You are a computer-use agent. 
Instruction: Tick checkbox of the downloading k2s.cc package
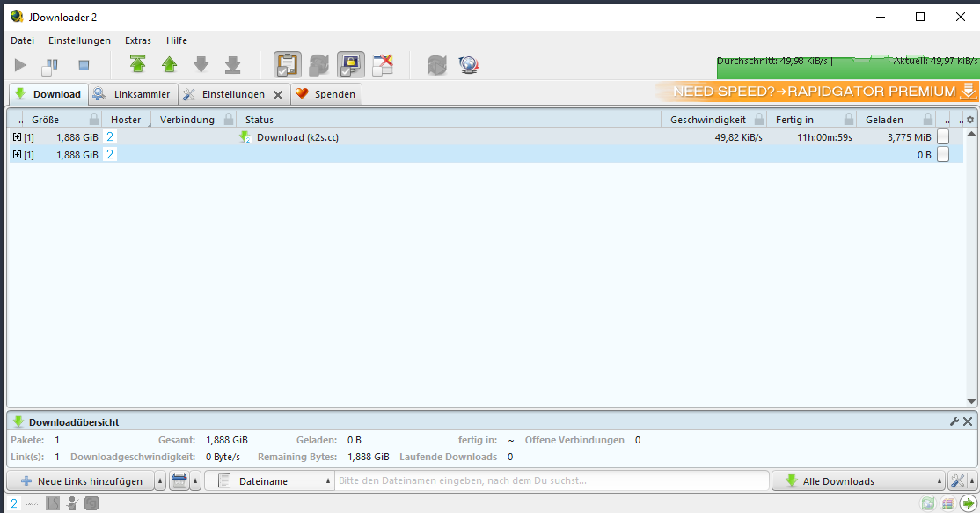[x=943, y=137]
